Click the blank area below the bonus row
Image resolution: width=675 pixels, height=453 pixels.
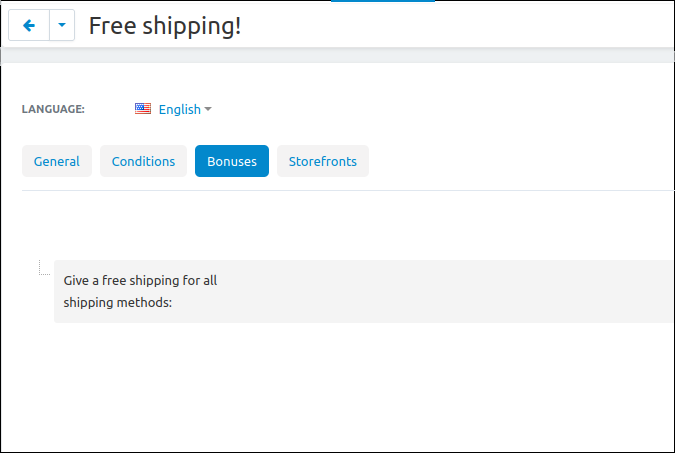point(338,387)
